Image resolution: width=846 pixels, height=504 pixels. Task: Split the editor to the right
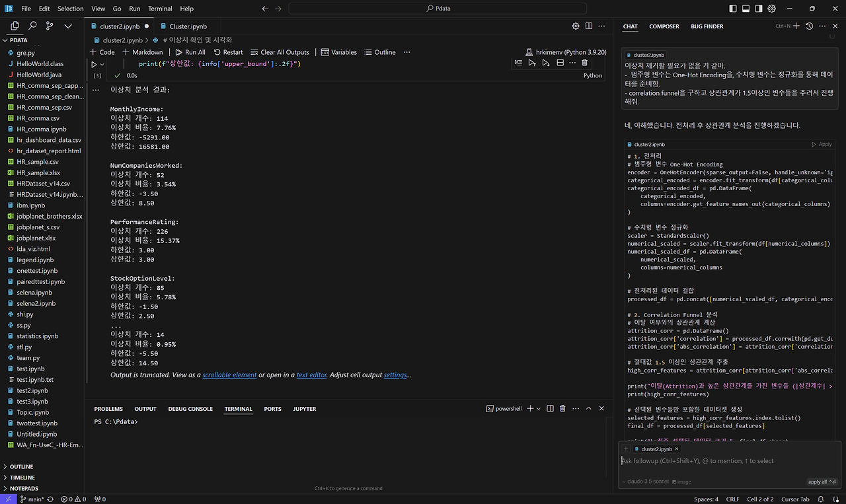[590, 26]
